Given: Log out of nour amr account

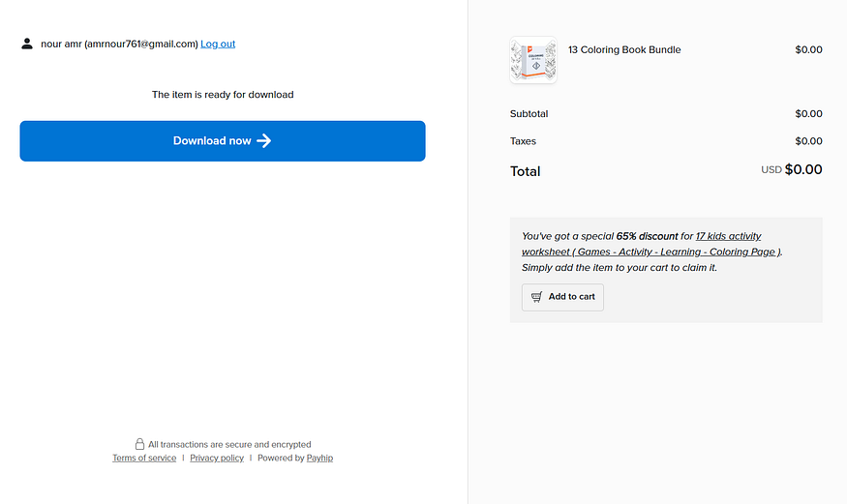Looking at the screenshot, I should 218,44.
